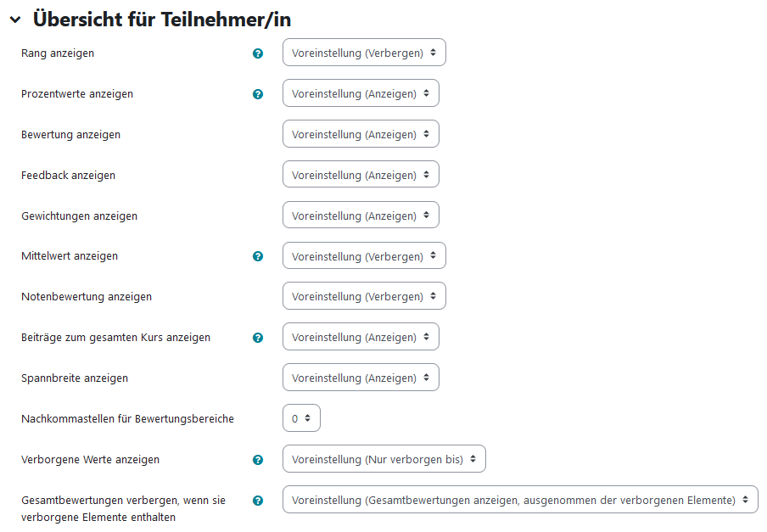This screenshot has width=767, height=532.
Task: Open the Notenbewertung anzeigen dropdown
Action: click(x=364, y=296)
